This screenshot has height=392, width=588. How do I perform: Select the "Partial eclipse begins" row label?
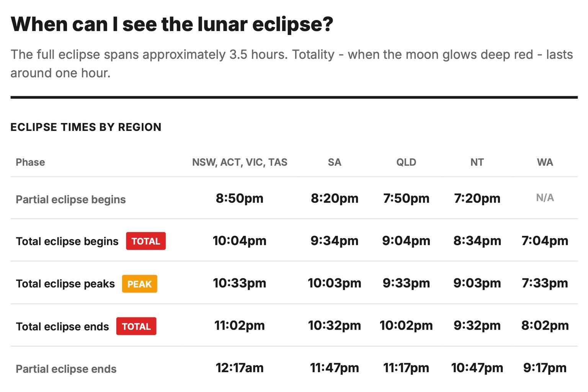coord(71,199)
